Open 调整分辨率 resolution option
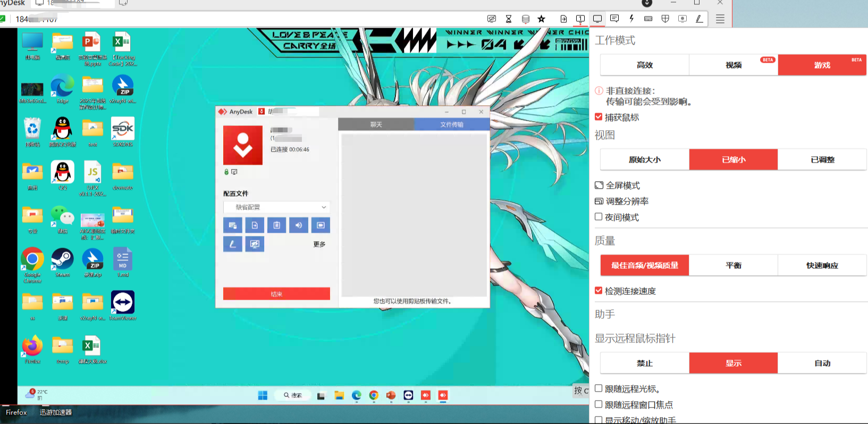Screen dimensions: 868x424 [621, 201]
